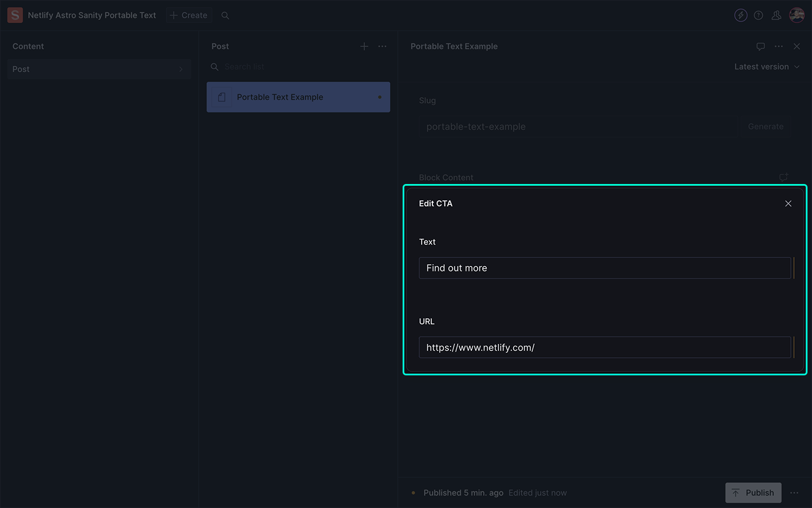
Task: Click the URL field label
Action: click(x=427, y=321)
